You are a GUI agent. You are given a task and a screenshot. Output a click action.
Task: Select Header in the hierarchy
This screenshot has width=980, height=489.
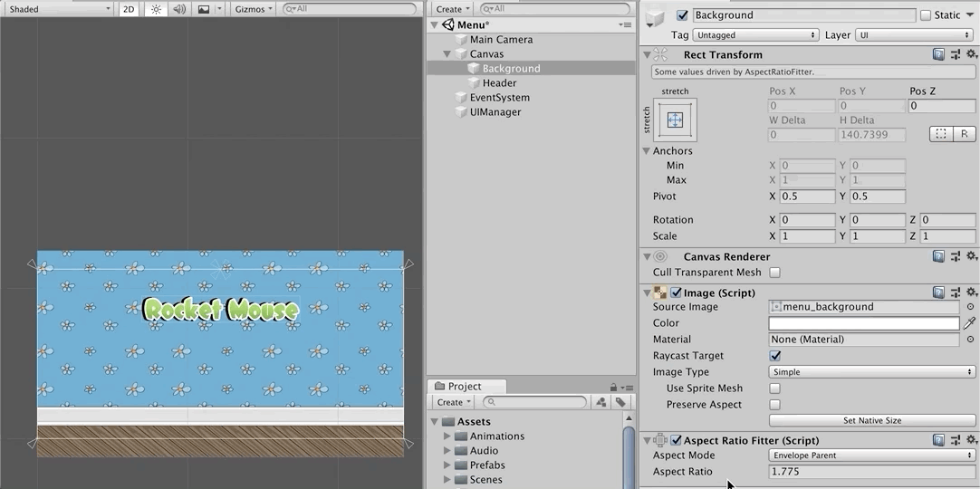click(499, 83)
